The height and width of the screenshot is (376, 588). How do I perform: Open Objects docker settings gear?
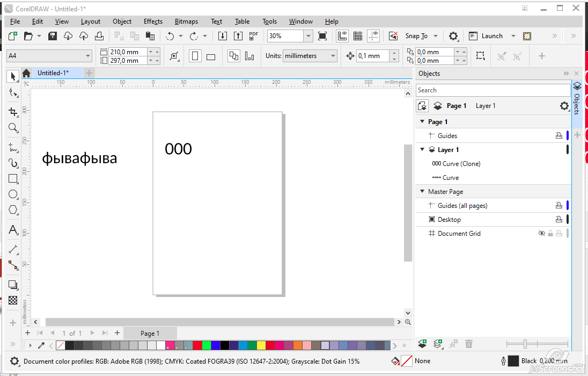[564, 106]
